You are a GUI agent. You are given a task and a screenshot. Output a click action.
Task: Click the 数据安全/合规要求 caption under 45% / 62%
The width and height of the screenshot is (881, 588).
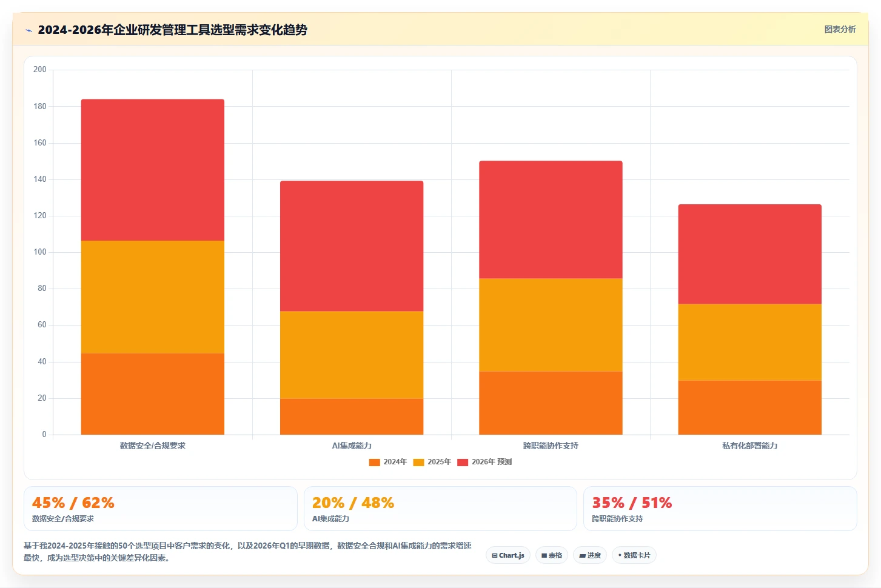63,519
